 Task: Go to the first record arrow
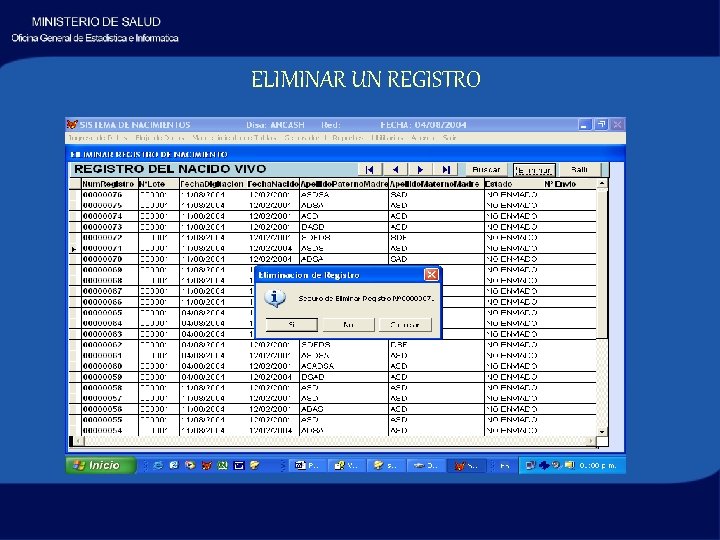click(x=370, y=169)
